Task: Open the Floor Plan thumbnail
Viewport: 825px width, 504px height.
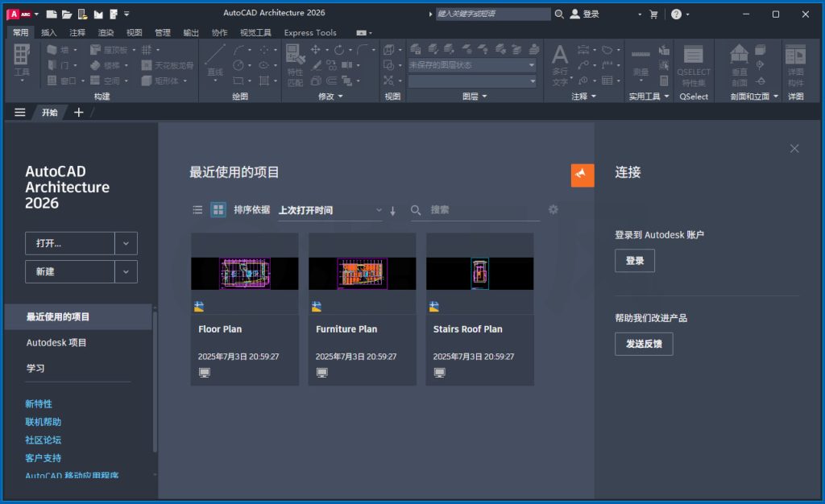Action: pyautogui.click(x=245, y=273)
